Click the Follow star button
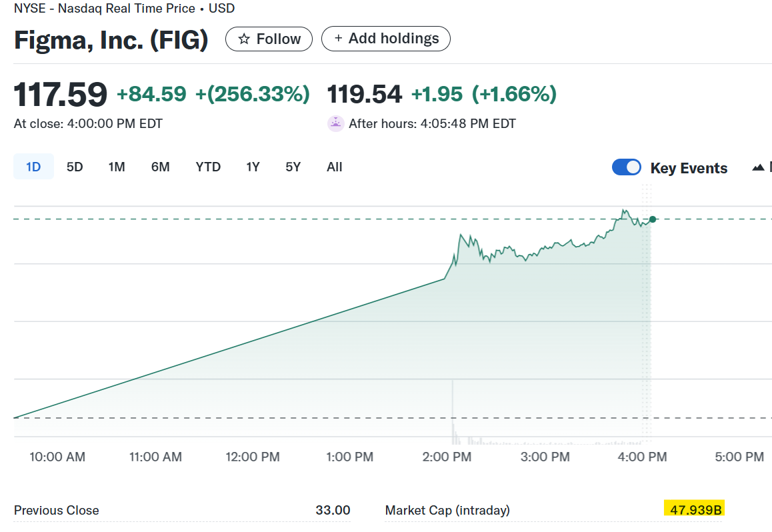The height and width of the screenshot is (532, 772). coord(269,39)
